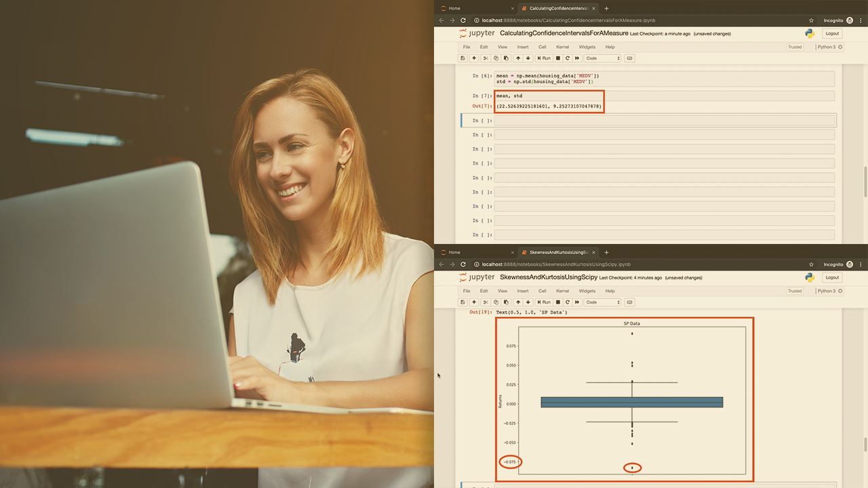The image size is (868, 488).
Task: Click Run in CalculatingConfidenceIntervals notebook toolbar
Action: pyautogui.click(x=543, y=58)
